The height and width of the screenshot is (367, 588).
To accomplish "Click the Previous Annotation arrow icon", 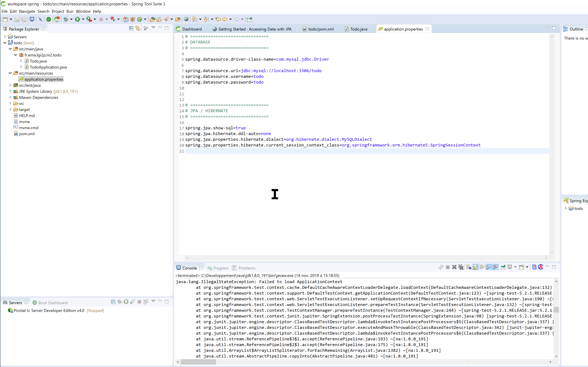I will (x=206, y=19).
